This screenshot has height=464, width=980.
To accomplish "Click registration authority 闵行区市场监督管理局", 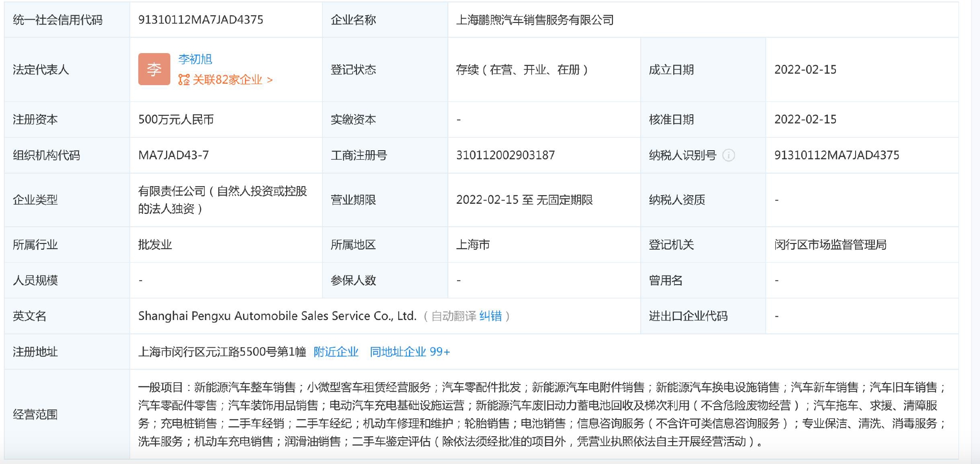I will click(x=830, y=245).
